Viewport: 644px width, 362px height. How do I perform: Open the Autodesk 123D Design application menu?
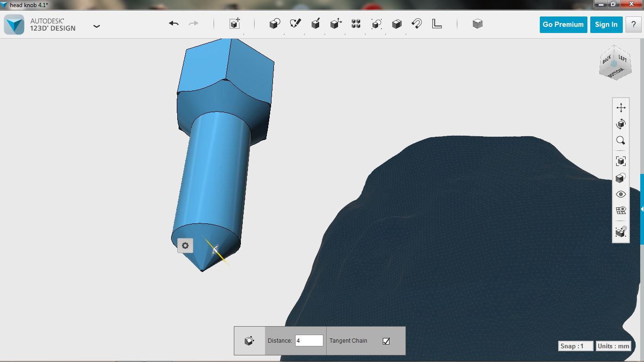coord(97,26)
